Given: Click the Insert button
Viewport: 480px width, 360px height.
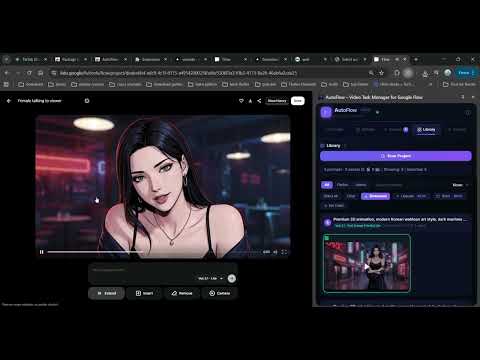Looking at the screenshot, I should (x=144, y=293).
